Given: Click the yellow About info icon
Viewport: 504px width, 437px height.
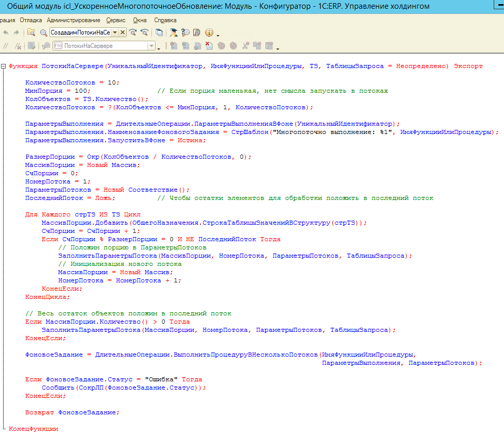Looking at the screenshot, I should coord(209,32).
